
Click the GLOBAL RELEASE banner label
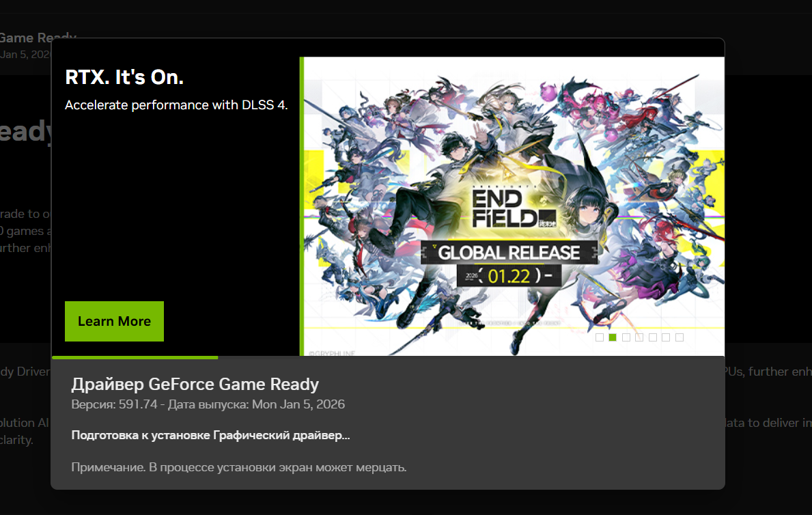coord(509,253)
